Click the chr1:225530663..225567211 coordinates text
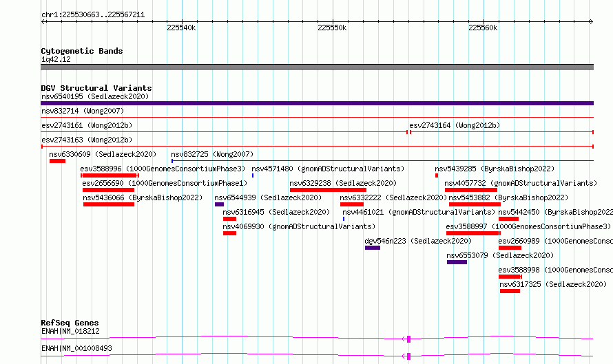This screenshot has height=364, width=613. 93,15
